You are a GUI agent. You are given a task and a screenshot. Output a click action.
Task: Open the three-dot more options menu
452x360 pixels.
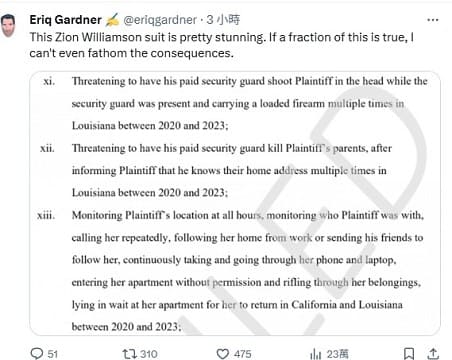[433, 20]
